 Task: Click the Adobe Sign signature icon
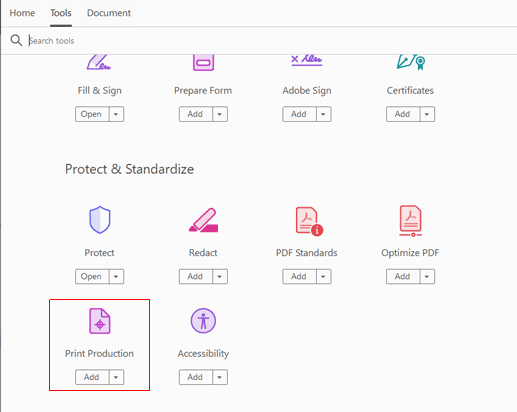coord(307,60)
